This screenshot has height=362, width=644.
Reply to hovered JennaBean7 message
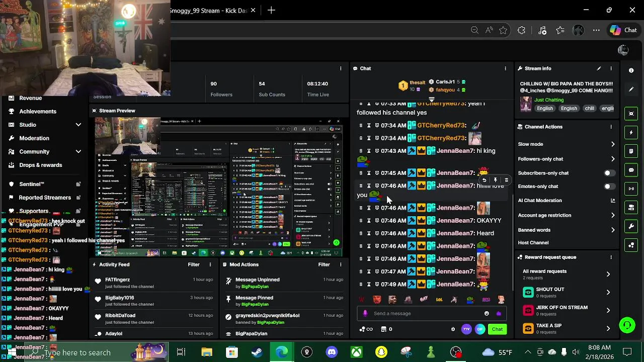tap(484, 180)
